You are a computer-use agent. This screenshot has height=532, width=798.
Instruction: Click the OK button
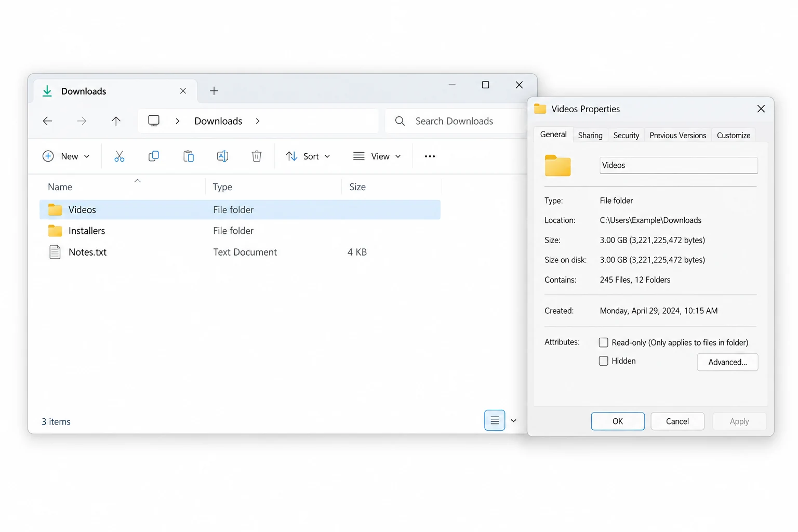618,421
